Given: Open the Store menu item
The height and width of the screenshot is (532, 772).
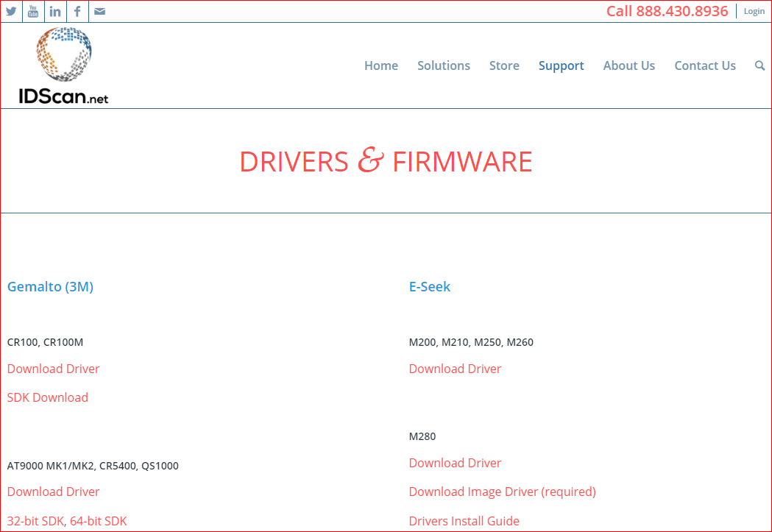Looking at the screenshot, I should coord(504,65).
